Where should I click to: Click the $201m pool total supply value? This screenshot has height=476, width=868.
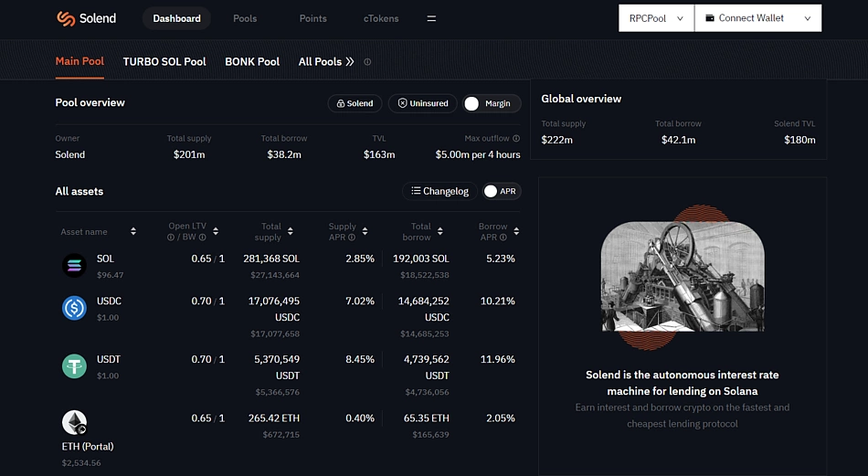click(189, 154)
